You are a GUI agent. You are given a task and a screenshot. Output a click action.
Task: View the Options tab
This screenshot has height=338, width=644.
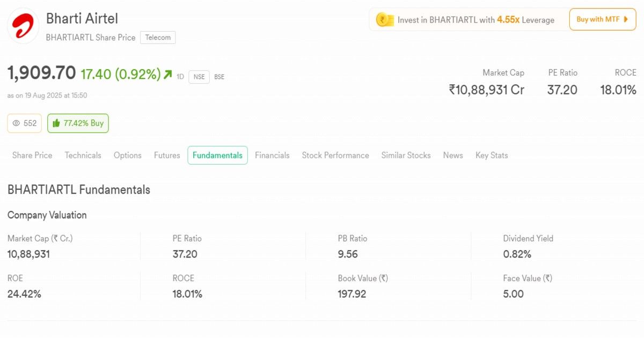(127, 155)
